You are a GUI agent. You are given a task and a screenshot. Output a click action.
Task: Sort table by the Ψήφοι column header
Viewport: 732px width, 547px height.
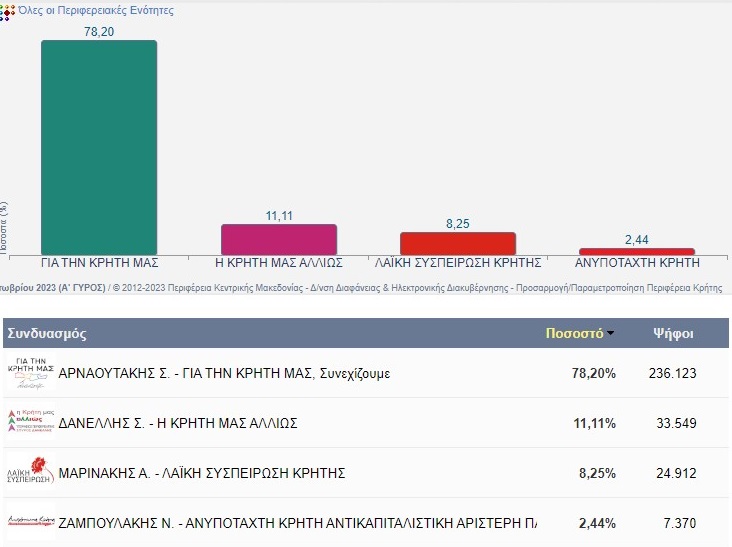673,333
